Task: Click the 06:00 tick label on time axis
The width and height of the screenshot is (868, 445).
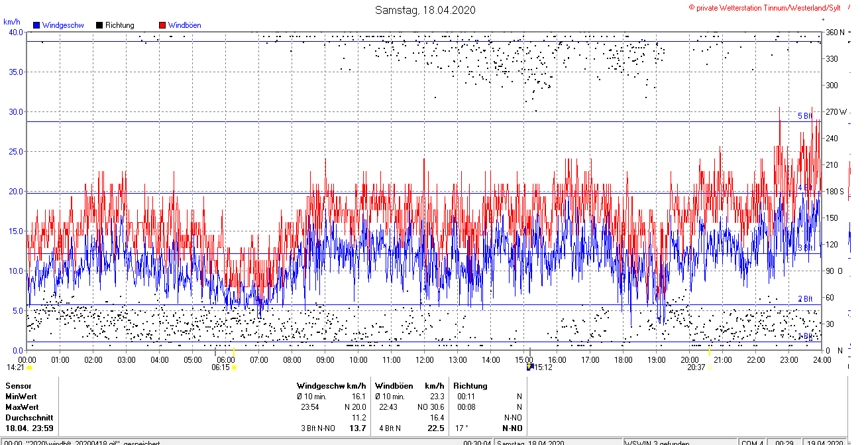Action: (x=226, y=359)
